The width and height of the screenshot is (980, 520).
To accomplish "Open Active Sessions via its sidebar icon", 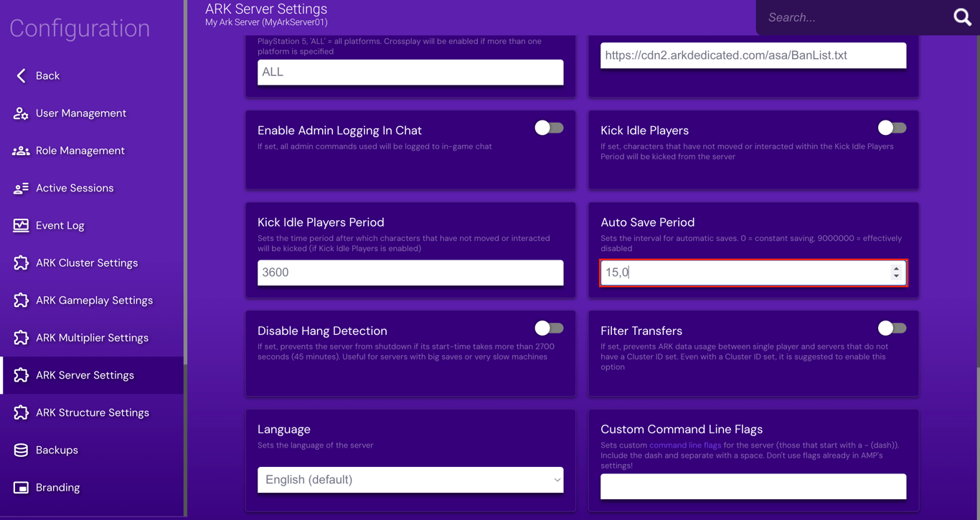I will coord(20,187).
